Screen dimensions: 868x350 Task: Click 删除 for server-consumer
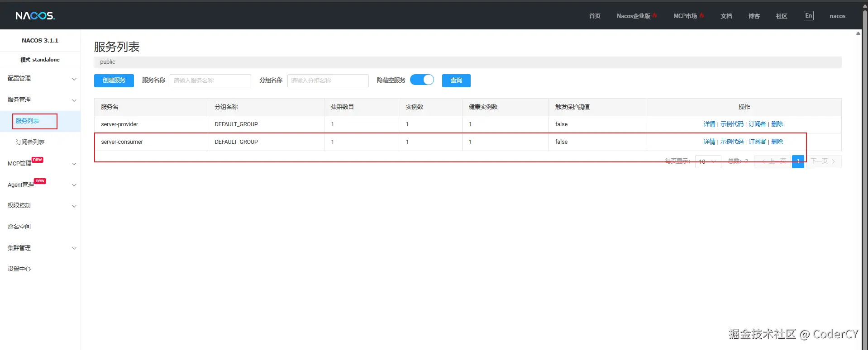tap(777, 142)
